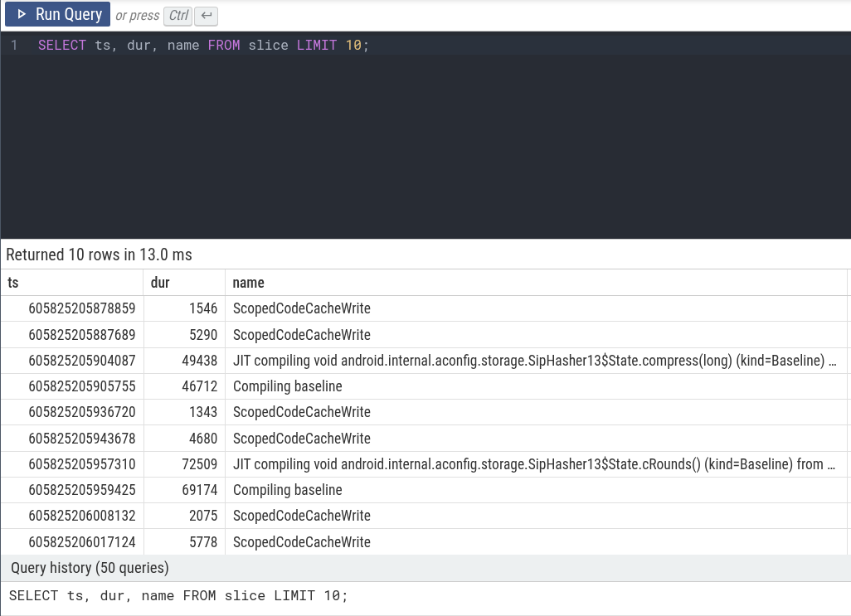Click inside the SQL query editor line
This screenshot has width=851, height=616.
click(x=203, y=45)
